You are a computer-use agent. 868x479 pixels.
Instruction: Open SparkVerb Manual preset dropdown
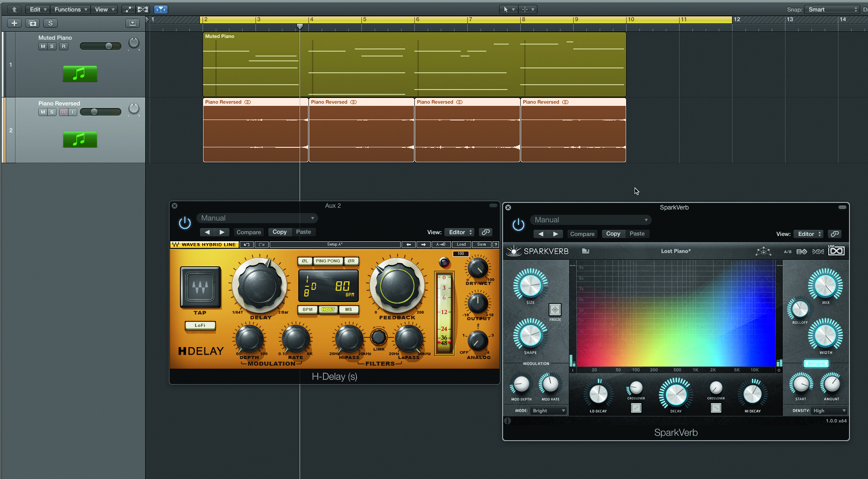[x=591, y=220]
